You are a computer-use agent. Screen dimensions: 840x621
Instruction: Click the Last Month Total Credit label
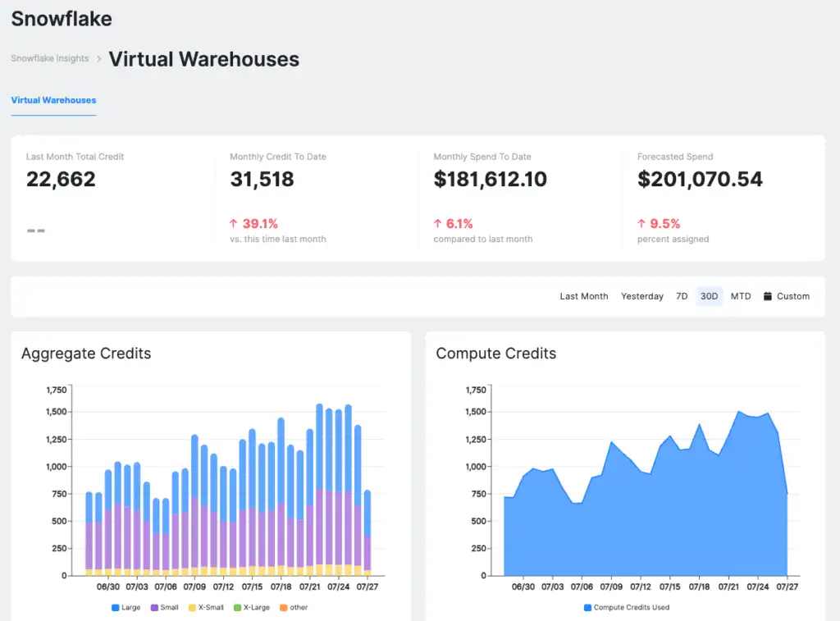coord(75,157)
